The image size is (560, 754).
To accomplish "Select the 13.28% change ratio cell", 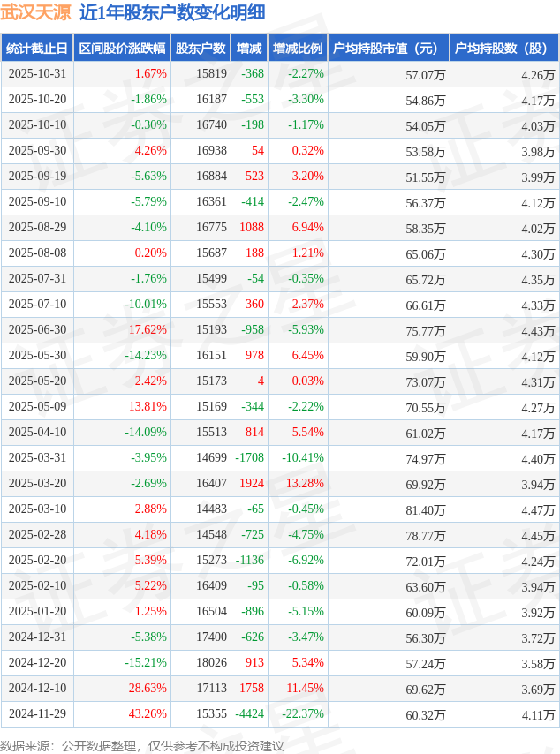I will [x=305, y=484].
